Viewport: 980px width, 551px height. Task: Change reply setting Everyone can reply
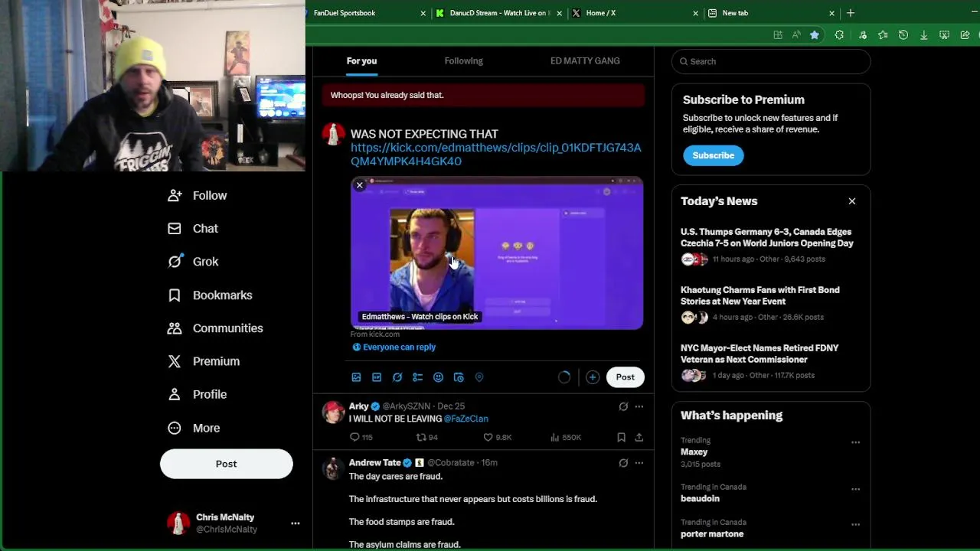(x=394, y=347)
